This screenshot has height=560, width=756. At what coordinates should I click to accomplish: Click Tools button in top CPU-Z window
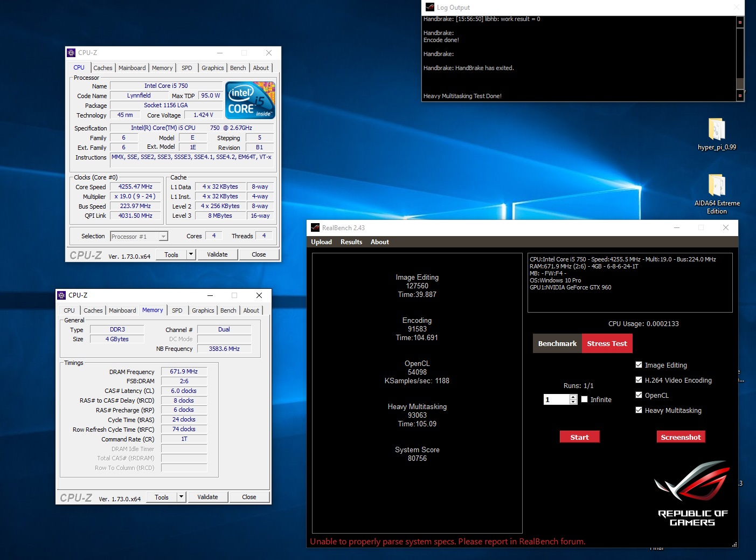click(x=171, y=254)
